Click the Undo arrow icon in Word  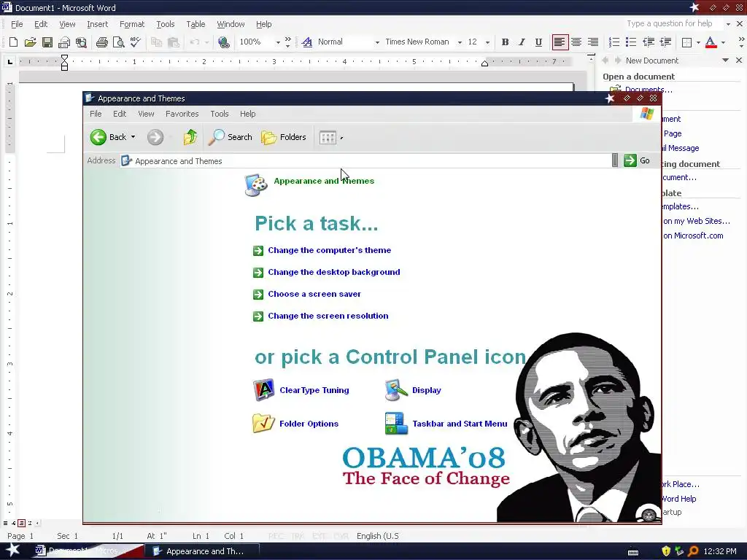coord(194,42)
